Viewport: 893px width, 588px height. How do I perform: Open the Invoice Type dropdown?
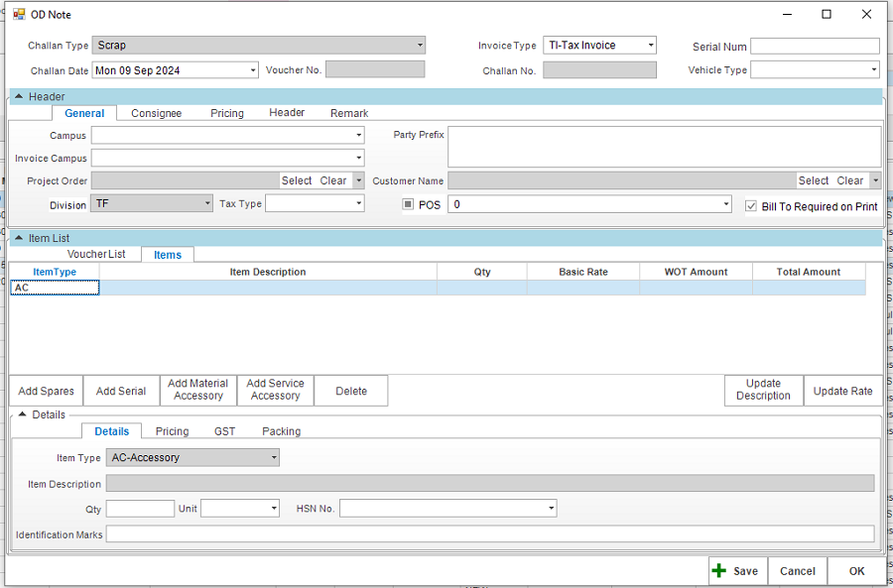click(650, 46)
